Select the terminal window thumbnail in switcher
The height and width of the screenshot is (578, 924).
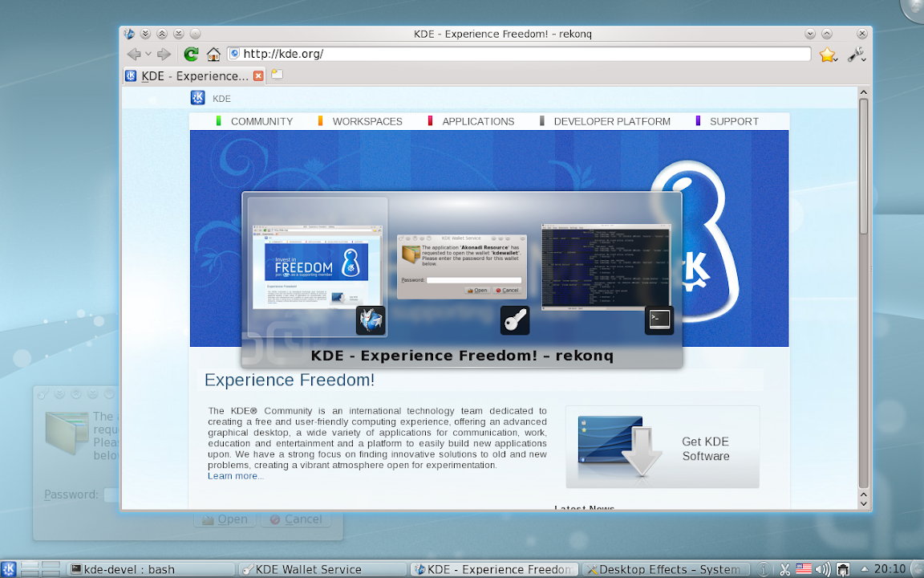point(606,267)
